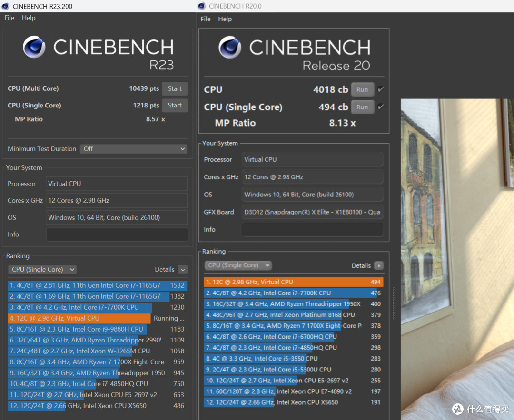Open Minimum Test Duration dropdown
The width and height of the screenshot is (514, 420).
point(133,149)
